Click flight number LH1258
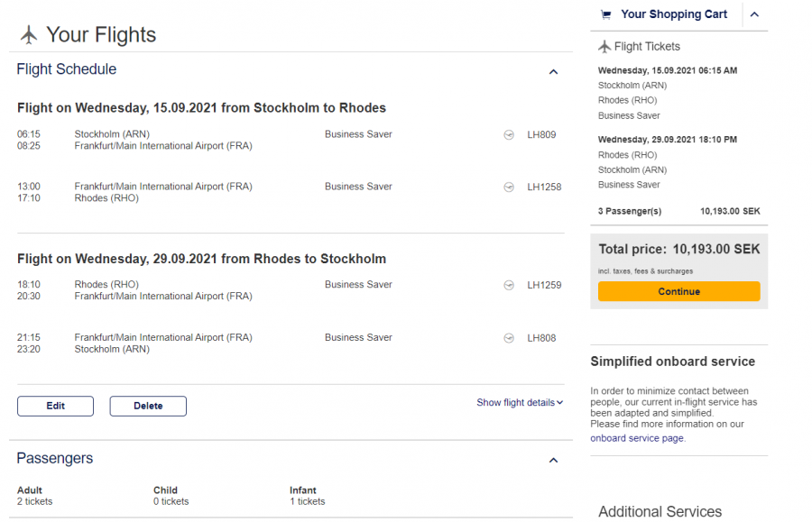This screenshot has width=812, height=522. click(x=544, y=188)
